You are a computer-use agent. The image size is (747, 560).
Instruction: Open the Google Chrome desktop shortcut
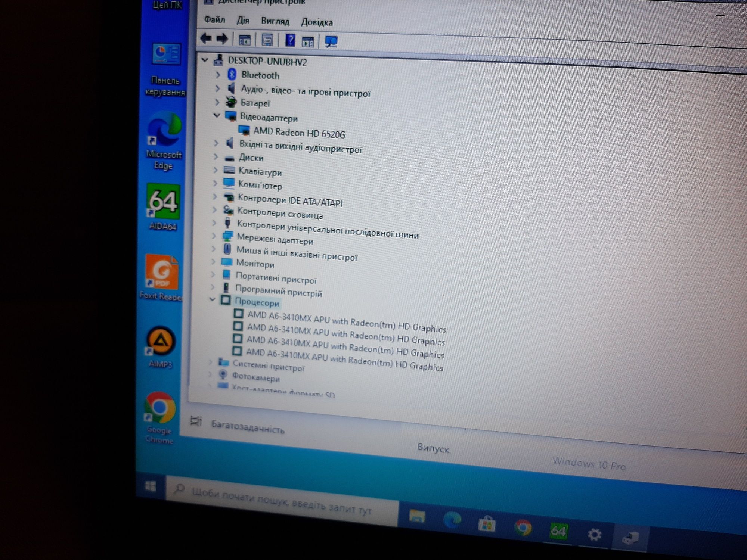click(x=160, y=417)
